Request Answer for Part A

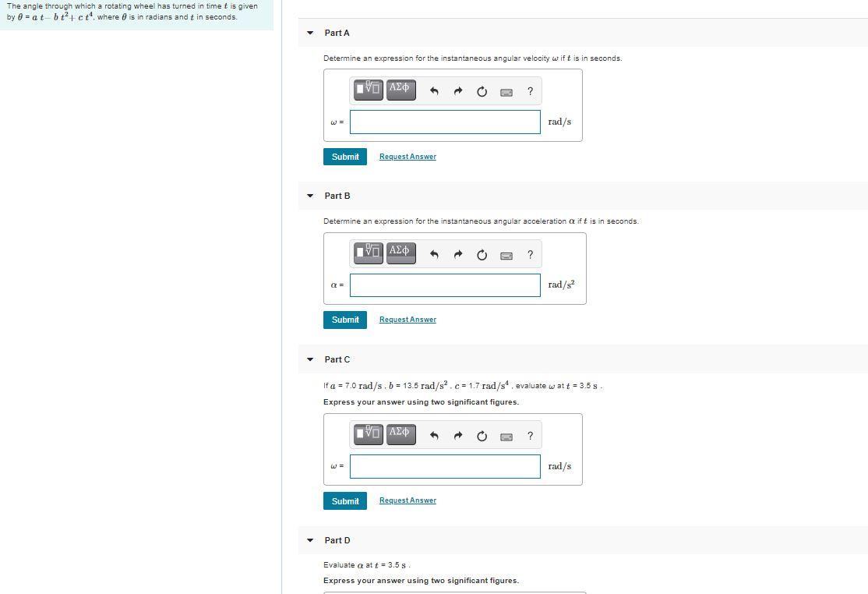[x=408, y=157]
